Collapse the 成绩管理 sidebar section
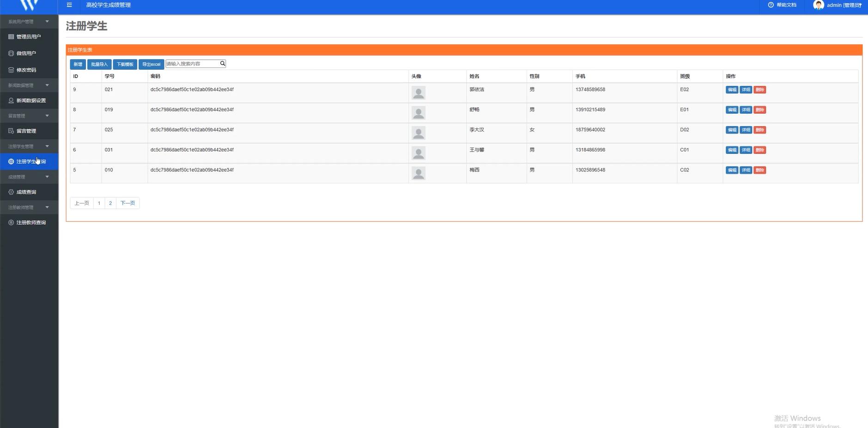The width and height of the screenshot is (868, 428). (x=29, y=177)
